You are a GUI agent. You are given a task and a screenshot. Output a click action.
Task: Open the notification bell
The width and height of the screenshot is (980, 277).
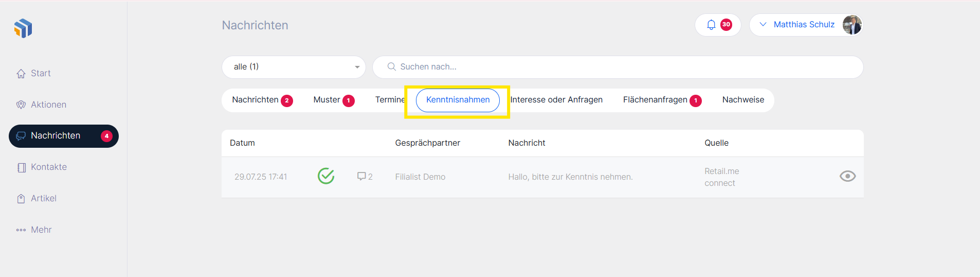coord(711,25)
